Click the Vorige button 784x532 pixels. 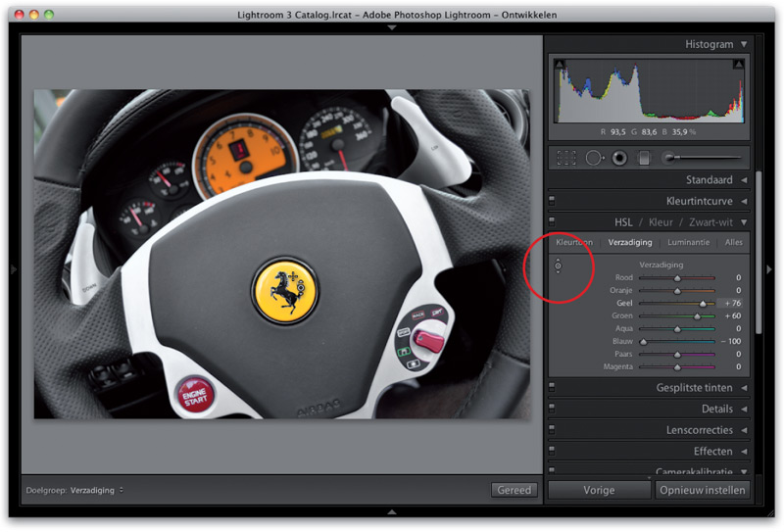click(x=599, y=490)
